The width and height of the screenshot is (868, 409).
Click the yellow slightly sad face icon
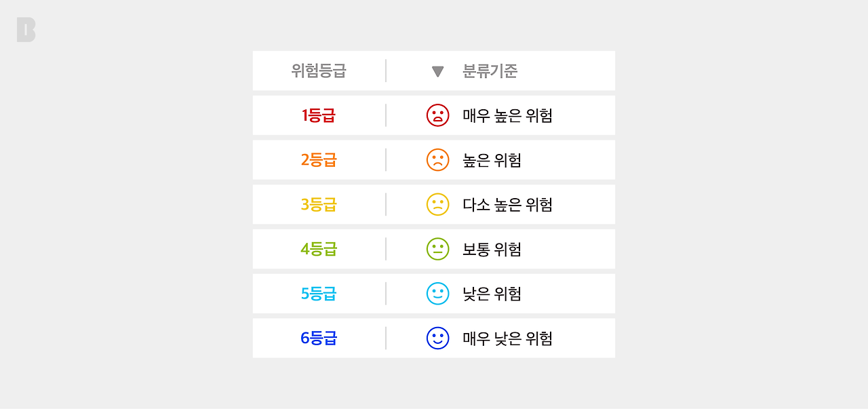[437, 205]
